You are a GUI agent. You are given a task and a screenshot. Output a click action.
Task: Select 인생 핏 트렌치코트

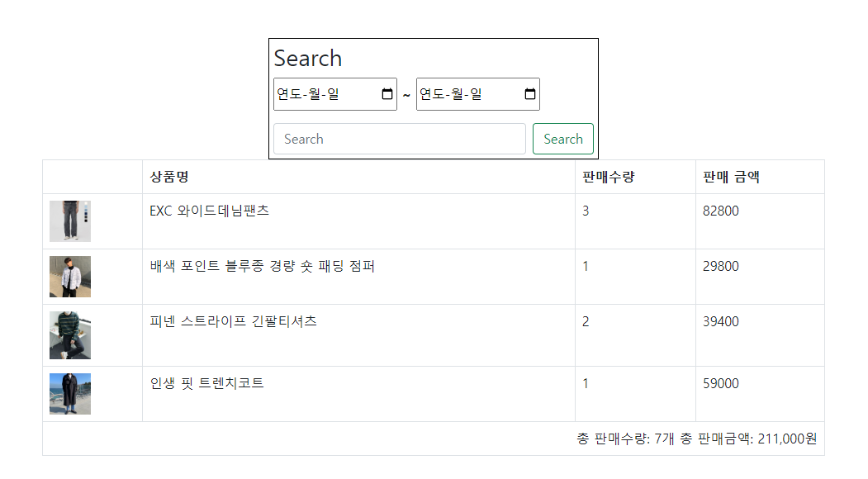click(x=208, y=383)
